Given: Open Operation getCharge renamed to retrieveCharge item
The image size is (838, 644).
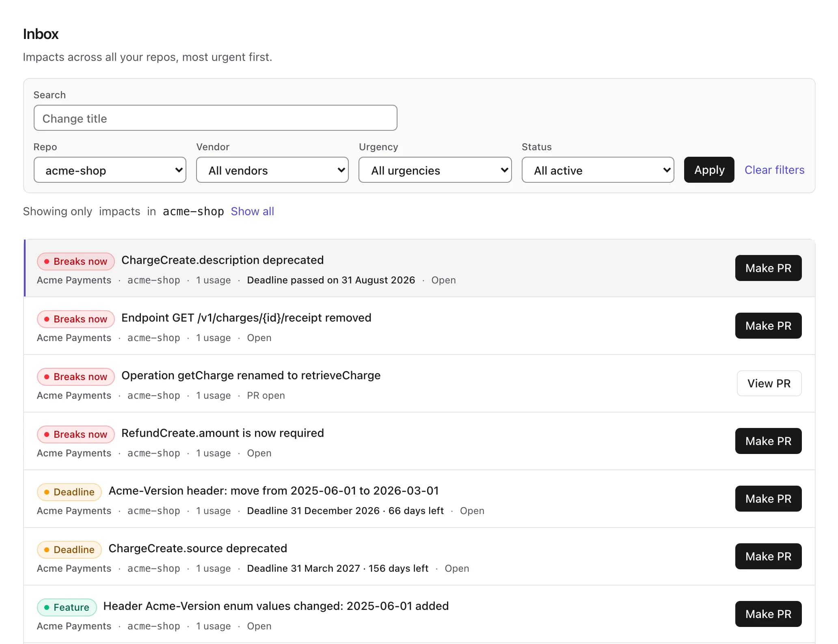Looking at the screenshot, I should point(251,375).
